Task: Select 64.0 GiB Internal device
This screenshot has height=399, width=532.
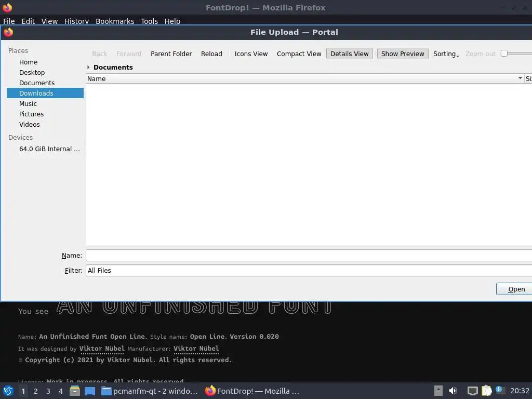Action: (x=49, y=149)
